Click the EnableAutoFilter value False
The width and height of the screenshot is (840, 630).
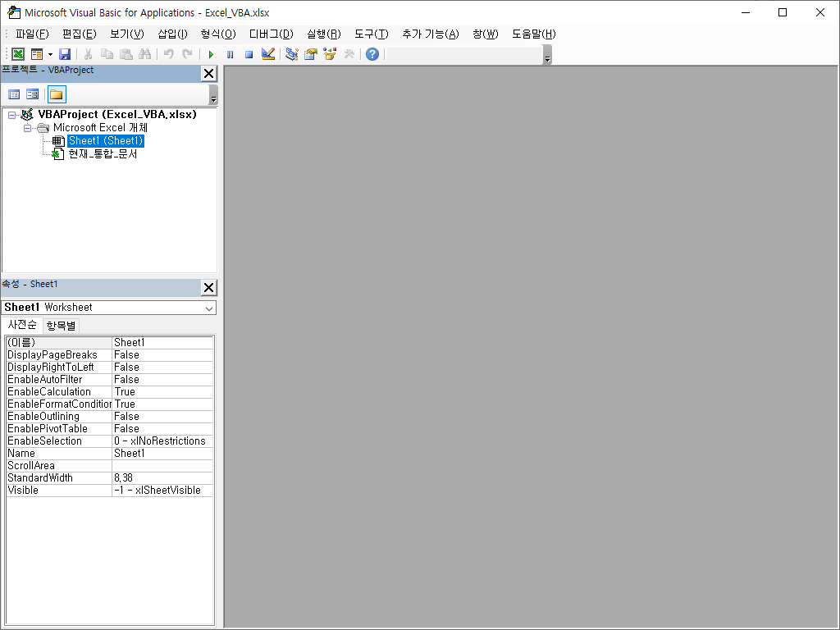tap(162, 379)
